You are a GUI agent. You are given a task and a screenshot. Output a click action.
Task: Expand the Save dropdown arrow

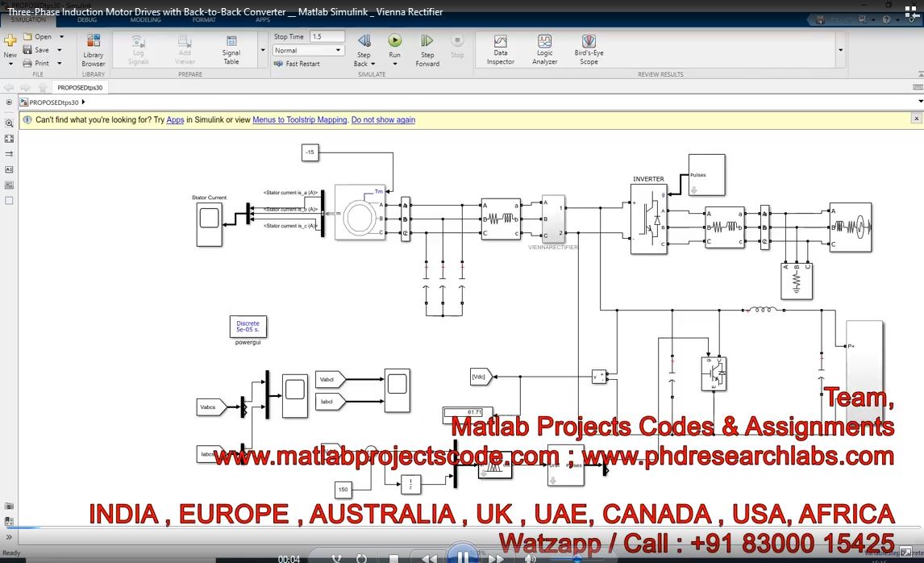click(60, 50)
